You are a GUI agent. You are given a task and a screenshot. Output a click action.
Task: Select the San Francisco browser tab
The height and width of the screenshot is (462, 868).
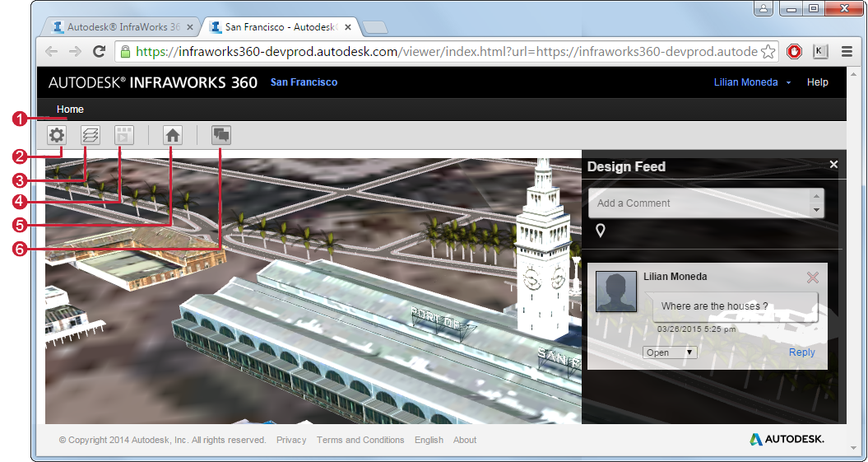pos(281,26)
